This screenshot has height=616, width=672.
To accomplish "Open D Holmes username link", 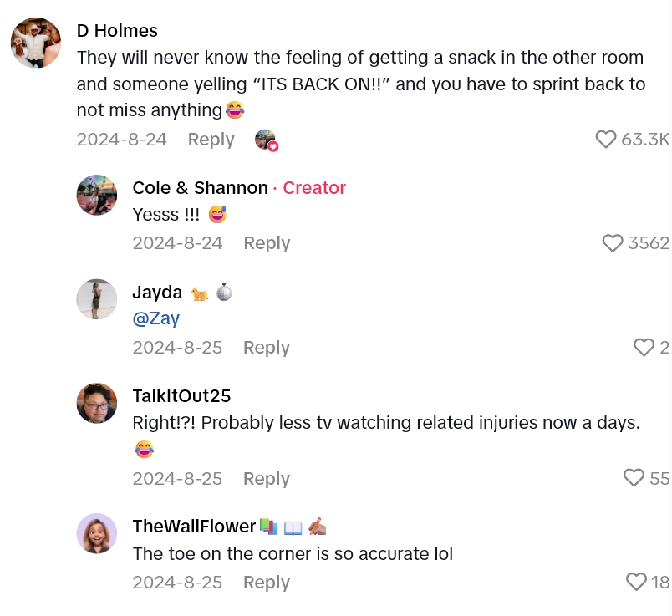I will click(x=117, y=31).
